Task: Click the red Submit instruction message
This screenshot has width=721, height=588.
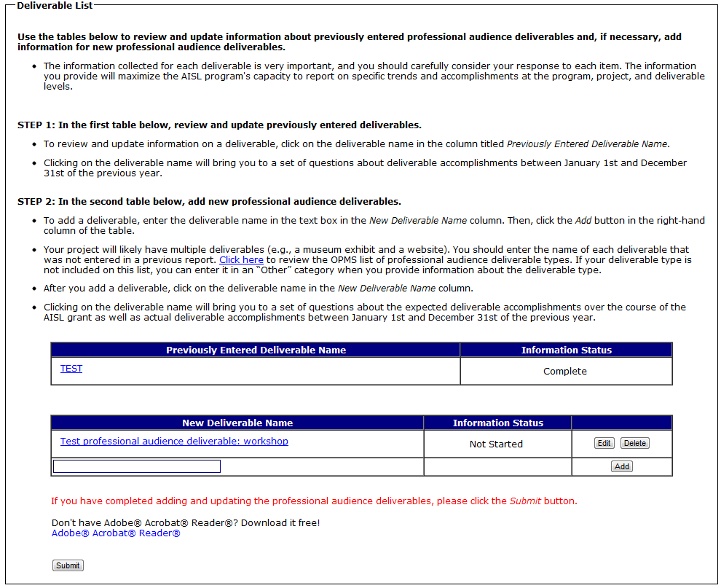Action: coord(314,501)
